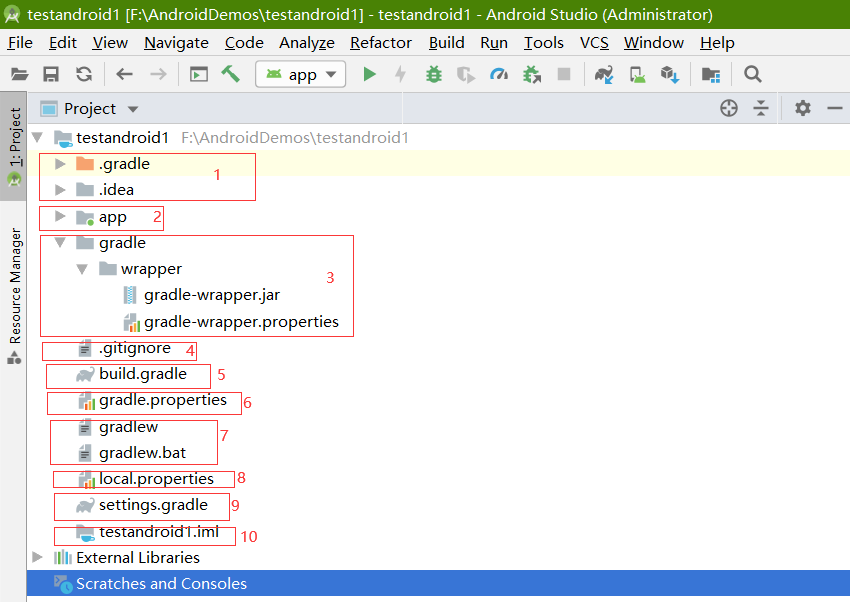Select gradle-wrapper.properties file
The height and width of the screenshot is (602, 850).
coord(241,322)
